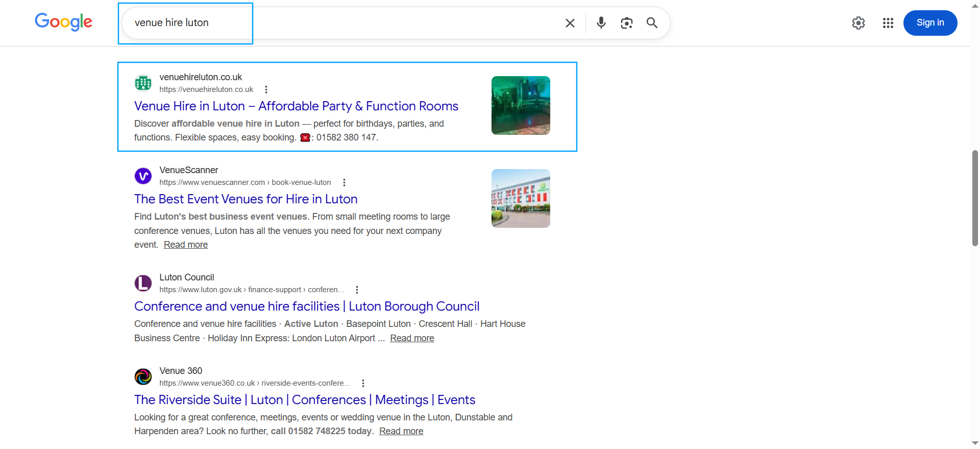Open the Venue 360 favicon
This screenshot has height=449, width=980.
coord(143,376)
